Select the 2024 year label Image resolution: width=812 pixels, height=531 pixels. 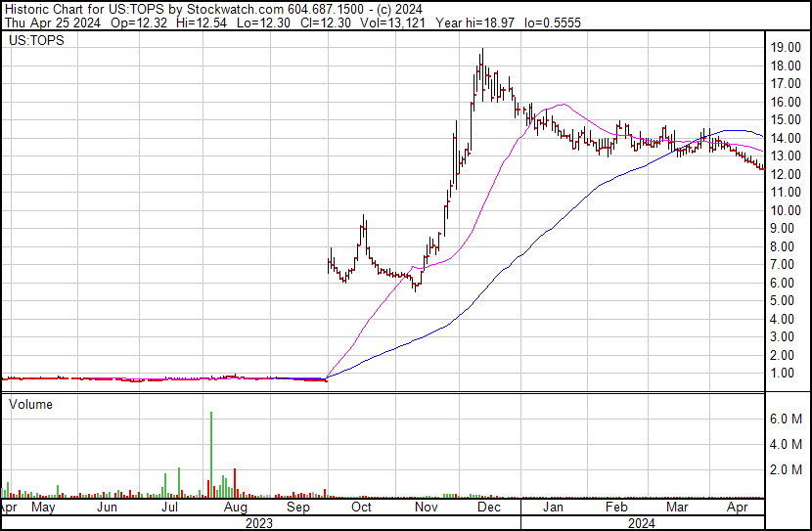coord(641,522)
